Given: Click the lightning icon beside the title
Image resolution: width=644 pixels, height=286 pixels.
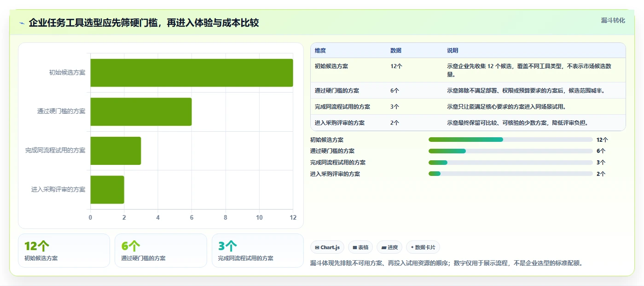Looking at the screenshot, I should tap(22, 23).
